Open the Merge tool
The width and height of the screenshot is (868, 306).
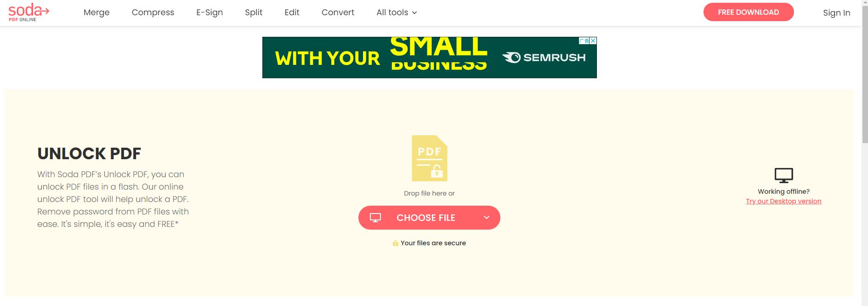tap(96, 12)
